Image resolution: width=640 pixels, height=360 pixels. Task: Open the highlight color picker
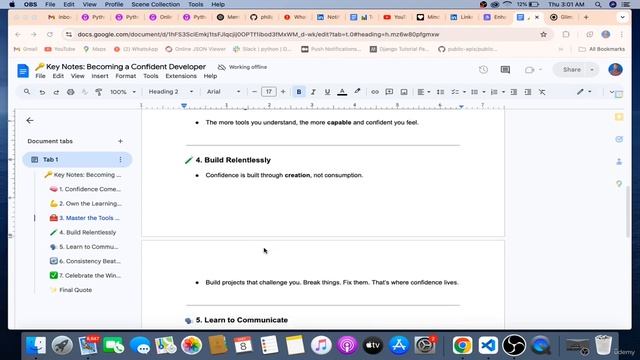357,92
